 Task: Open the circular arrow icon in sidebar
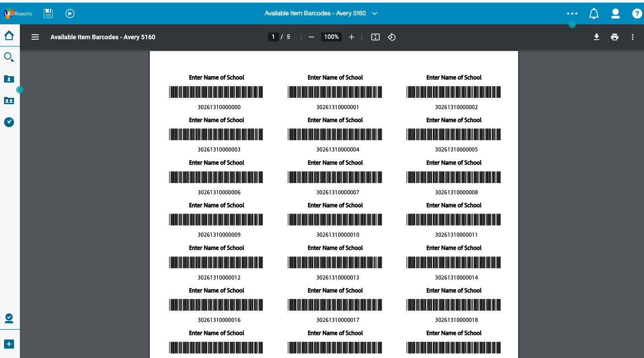(x=9, y=122)
